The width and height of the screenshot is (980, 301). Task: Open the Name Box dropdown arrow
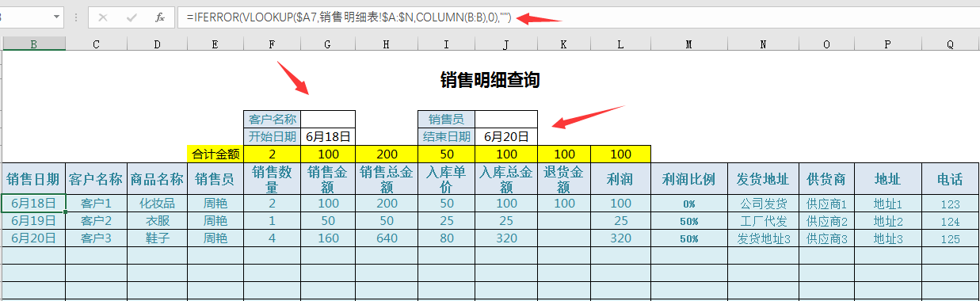pyautogui.click(x=57, y=17)
